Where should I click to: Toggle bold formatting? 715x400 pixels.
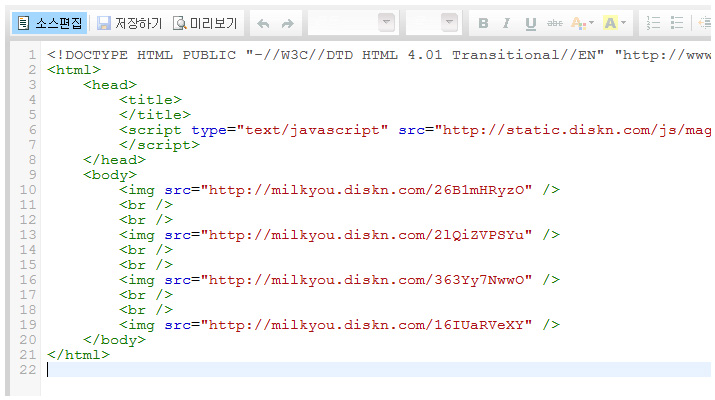tap(483, 23)
